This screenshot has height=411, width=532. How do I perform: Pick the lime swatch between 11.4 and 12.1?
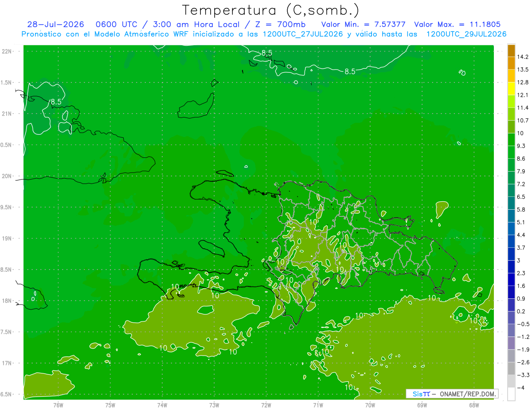pyautogui.click(x=511, y=101)
